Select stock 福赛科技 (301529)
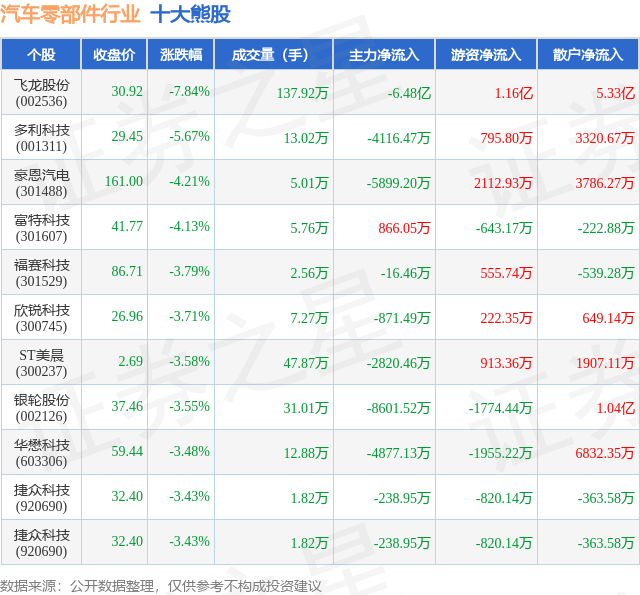640x595 pixels. coord(41,273)
